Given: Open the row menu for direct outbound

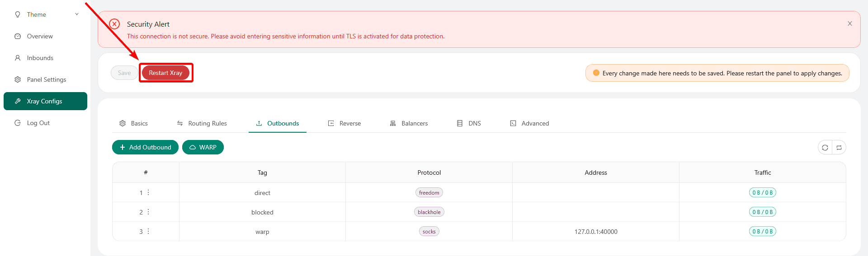Looking at the screenshot, I should point(148,193).
